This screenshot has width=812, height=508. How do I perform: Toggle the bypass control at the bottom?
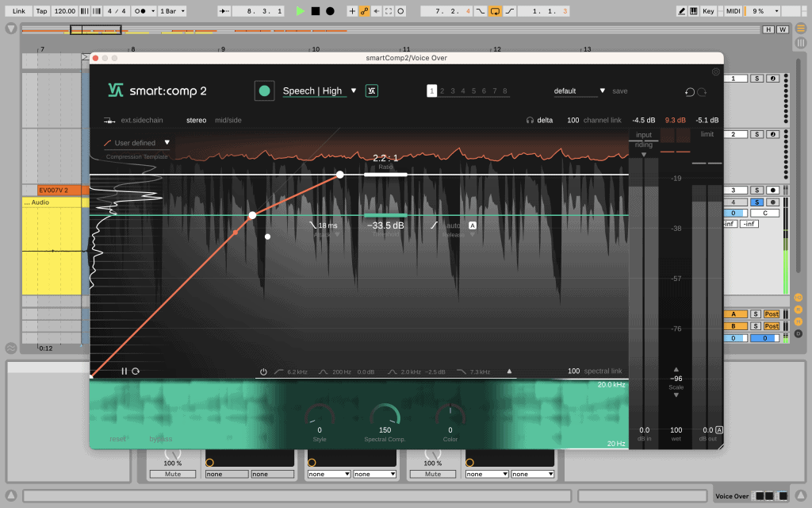(x=161, y=438)
